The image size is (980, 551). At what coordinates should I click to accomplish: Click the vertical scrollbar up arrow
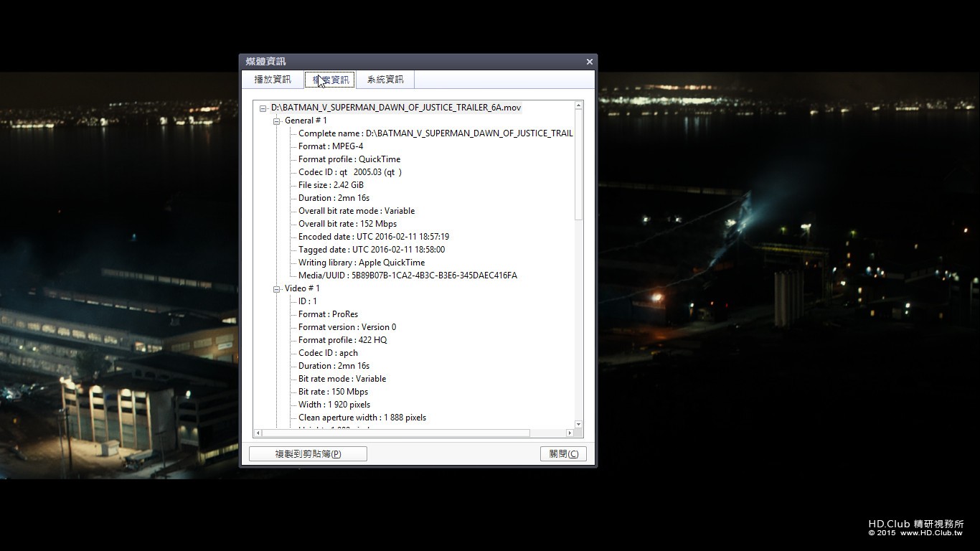tap(578, 105)
